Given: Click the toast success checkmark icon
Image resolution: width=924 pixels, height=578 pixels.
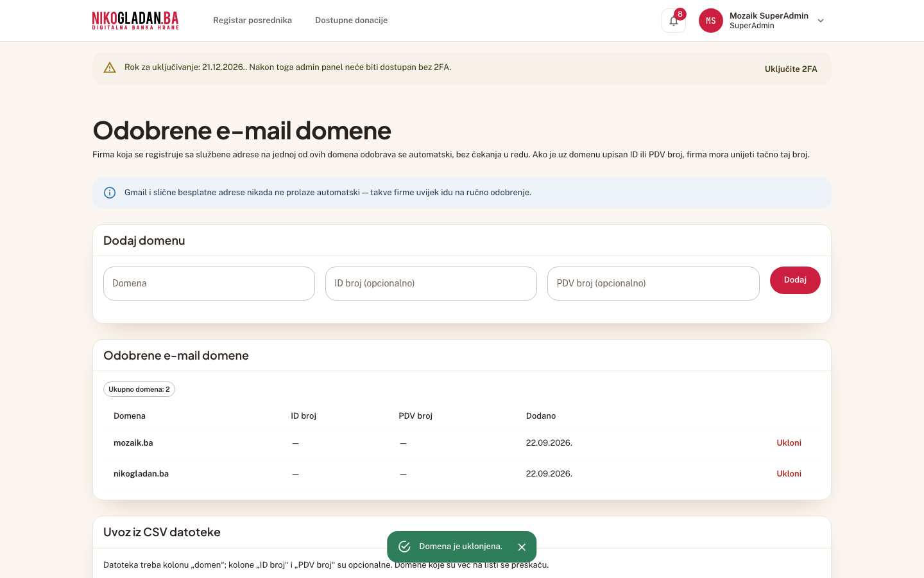Looking at the screenshot, I should 404,547.
